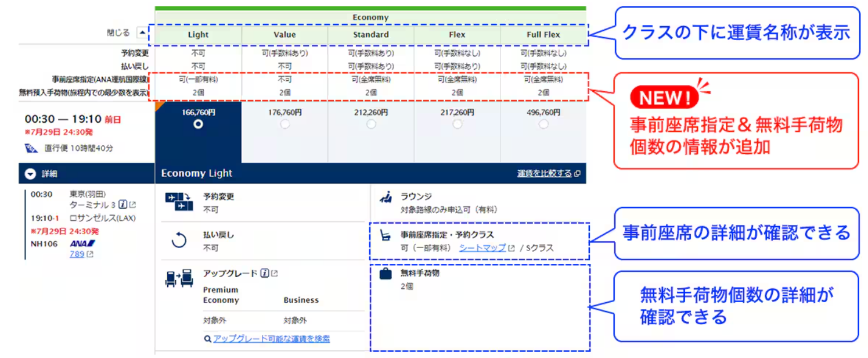Click the Economy class header bar

click(370, 17)
